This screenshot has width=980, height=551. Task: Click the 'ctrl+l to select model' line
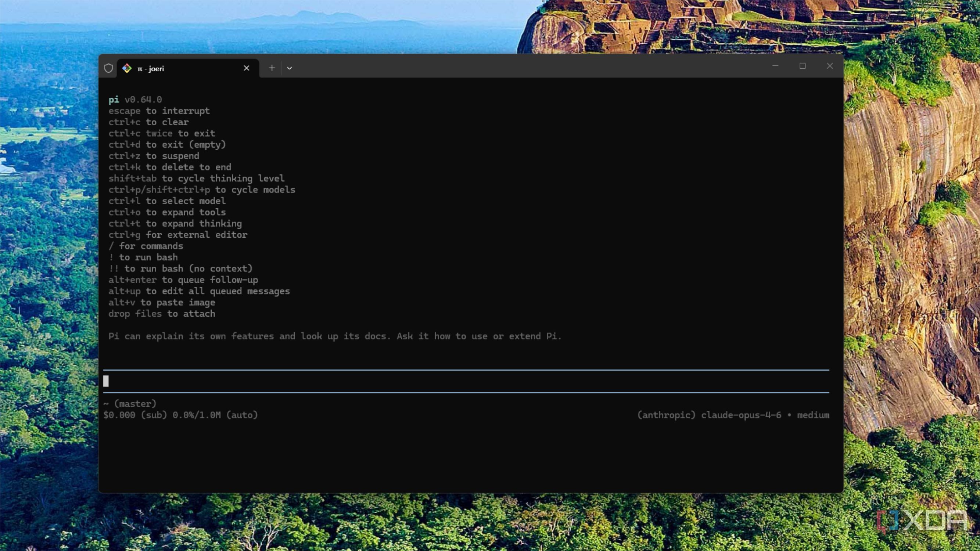click(x=167, y=201)
